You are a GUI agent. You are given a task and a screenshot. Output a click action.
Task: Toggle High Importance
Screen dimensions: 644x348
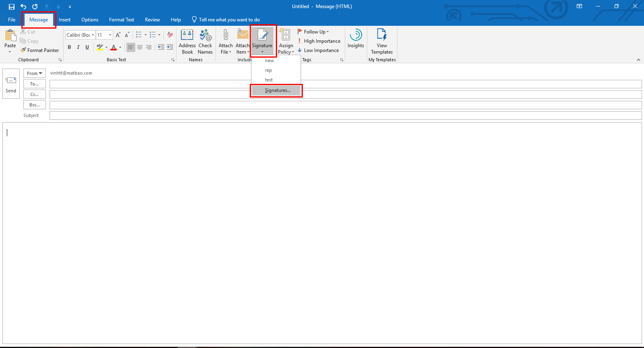pyautogui.click(x=319, y=41)
